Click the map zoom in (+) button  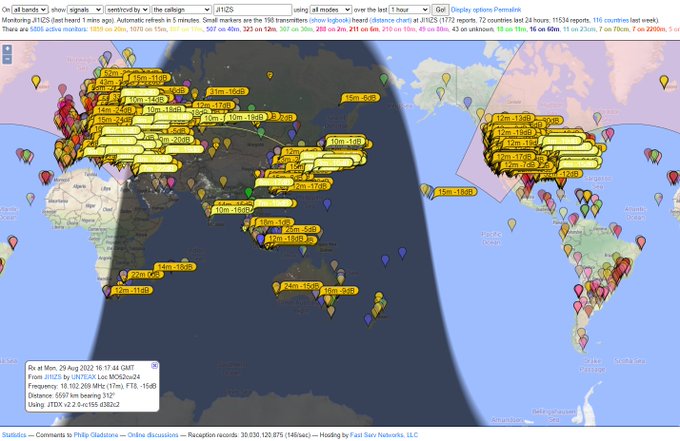[x=7, y=49]
